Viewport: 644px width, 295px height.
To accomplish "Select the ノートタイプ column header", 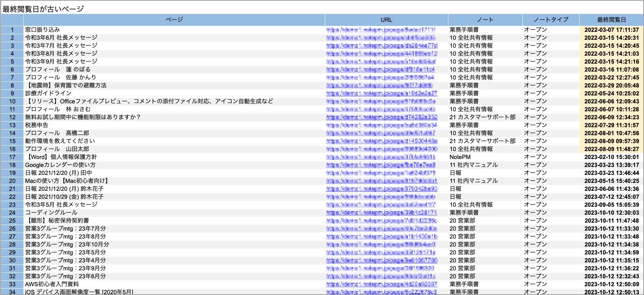I will pyautogui.click(x=551, y=19).
